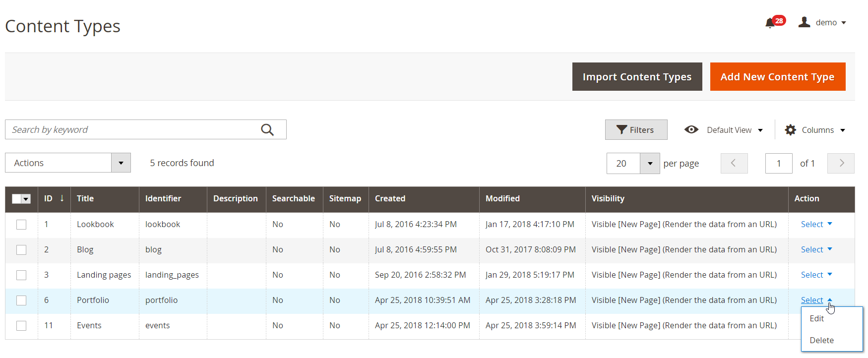Open Select action for Lookbook row

[x=816, y=224]
